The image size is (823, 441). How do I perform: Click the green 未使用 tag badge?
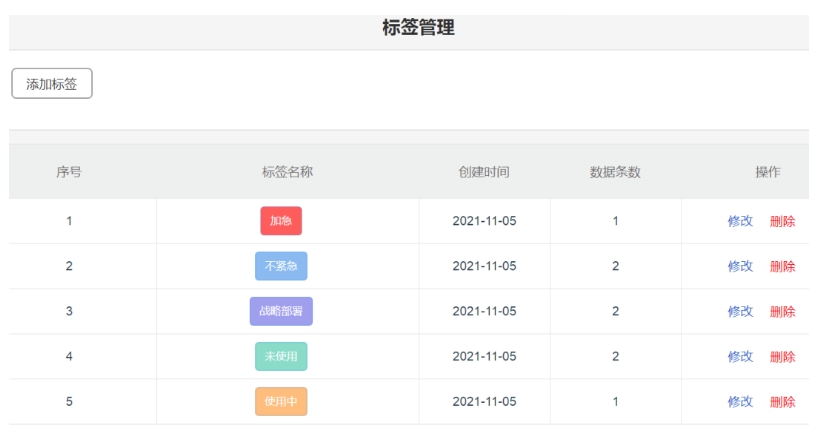click(x=281, y=356)
